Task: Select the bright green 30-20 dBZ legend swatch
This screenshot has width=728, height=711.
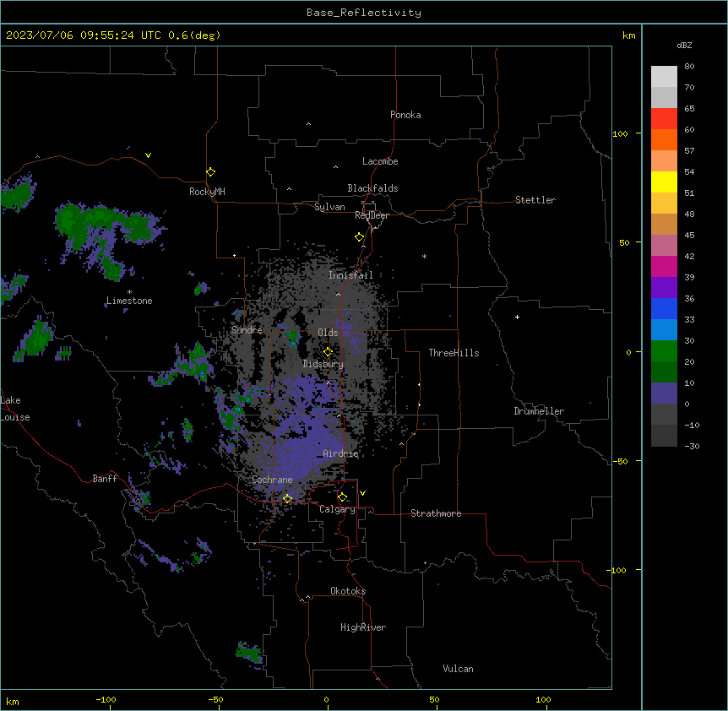Action: (664, 351)
